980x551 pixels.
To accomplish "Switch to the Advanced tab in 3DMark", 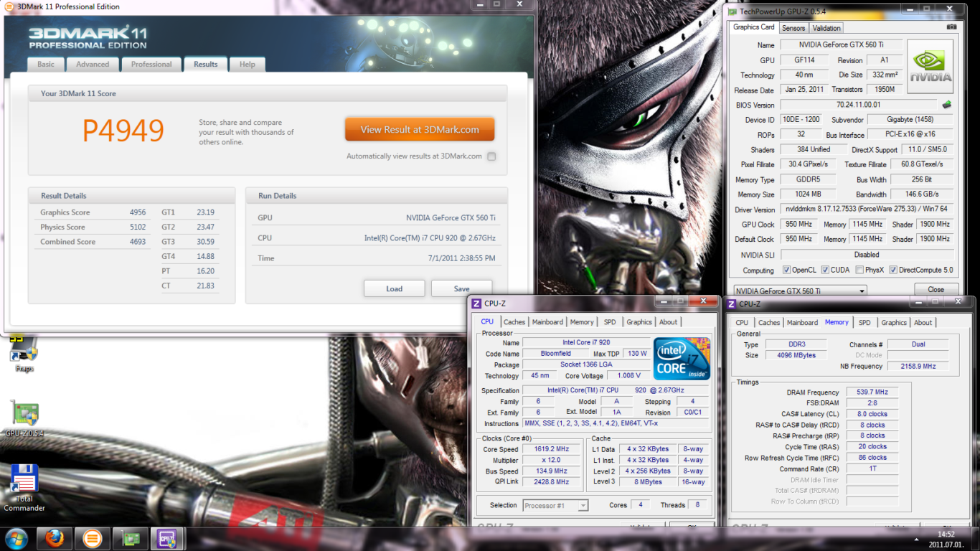I will (x=93, y=65).
